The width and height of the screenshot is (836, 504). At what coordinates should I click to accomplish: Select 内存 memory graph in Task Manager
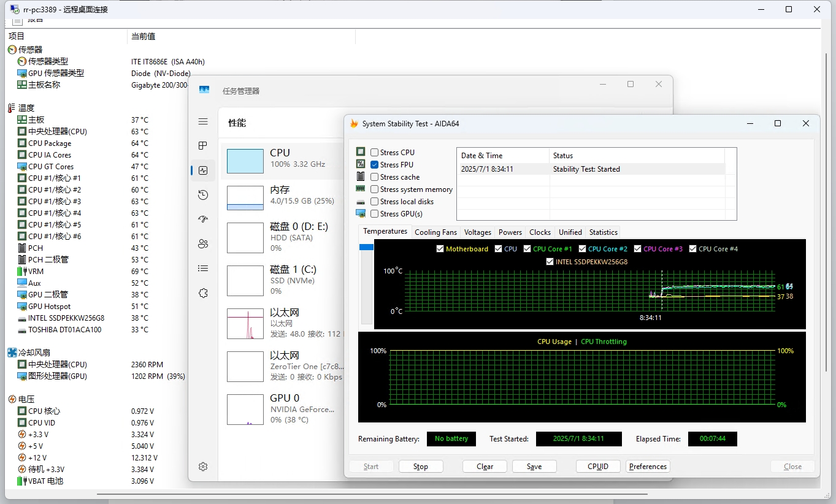pos(245,198)
